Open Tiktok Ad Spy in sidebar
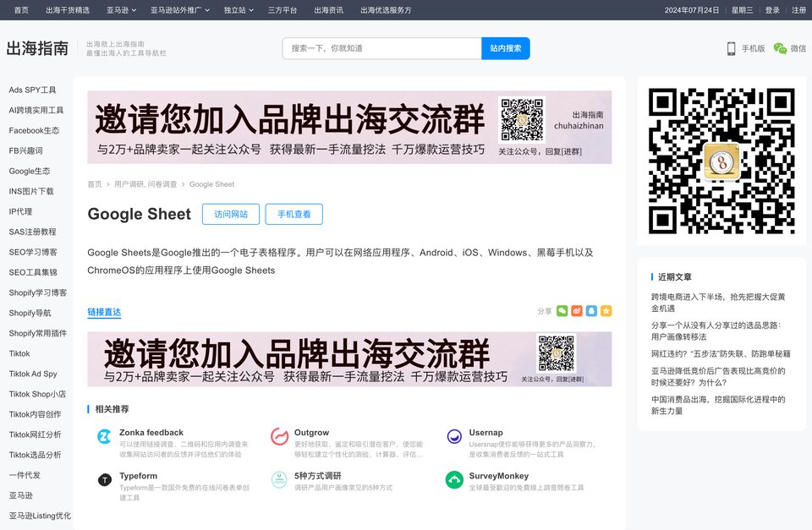 pyautogui.click(x=33, y=374)
